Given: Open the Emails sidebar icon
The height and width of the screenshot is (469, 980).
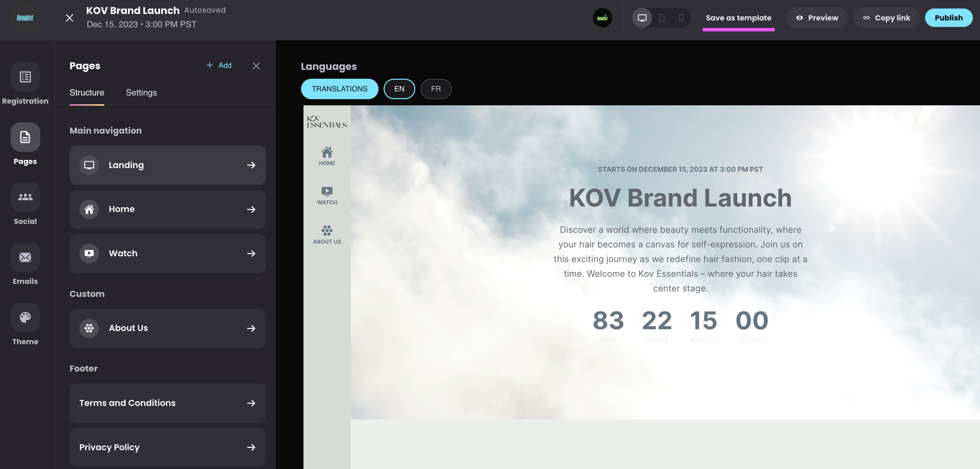Looking at the screenshot, I should 25,257.
